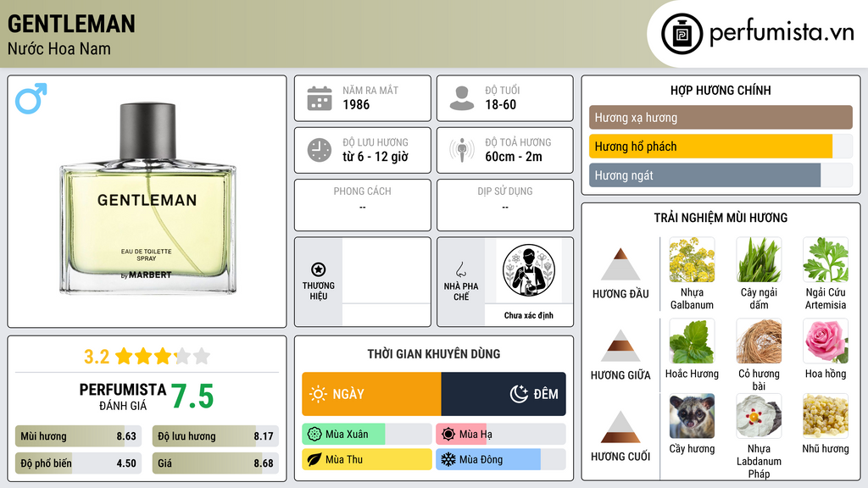
Task: Click the moon icon in the Đêm bar
Action: click(519, 394)
